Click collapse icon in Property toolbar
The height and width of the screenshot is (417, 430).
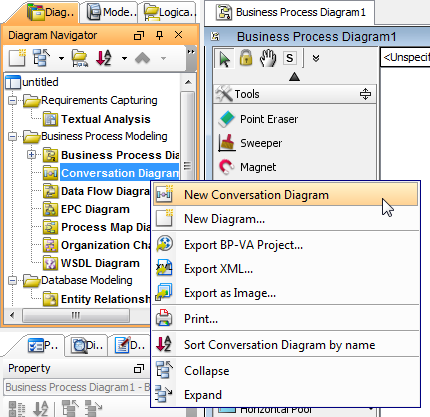click(x=70, y=409)
